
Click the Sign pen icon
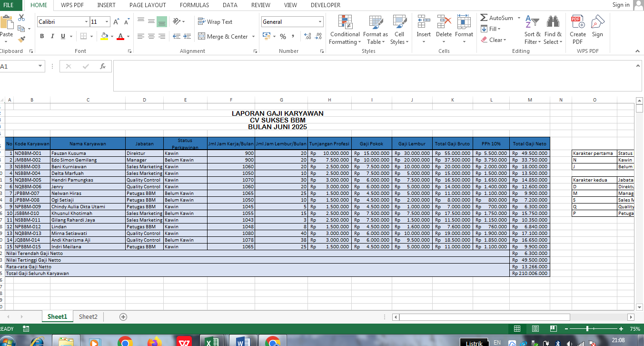[x=598, y=22]
